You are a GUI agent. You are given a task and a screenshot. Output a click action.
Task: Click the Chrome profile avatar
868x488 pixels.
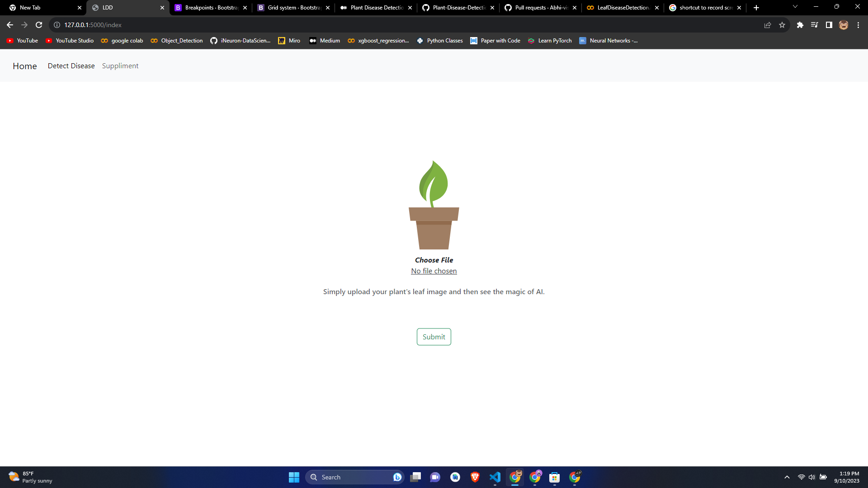(x=844, y=25)
